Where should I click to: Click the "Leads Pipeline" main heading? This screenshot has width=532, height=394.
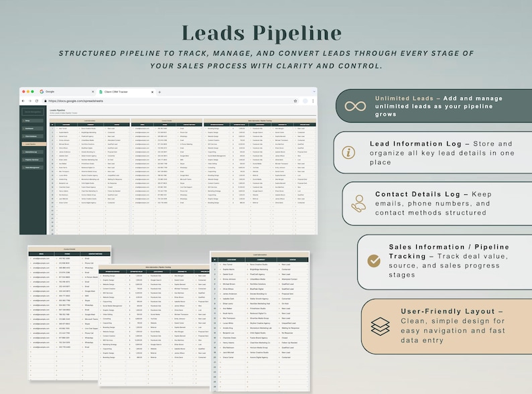pos(261,34)
